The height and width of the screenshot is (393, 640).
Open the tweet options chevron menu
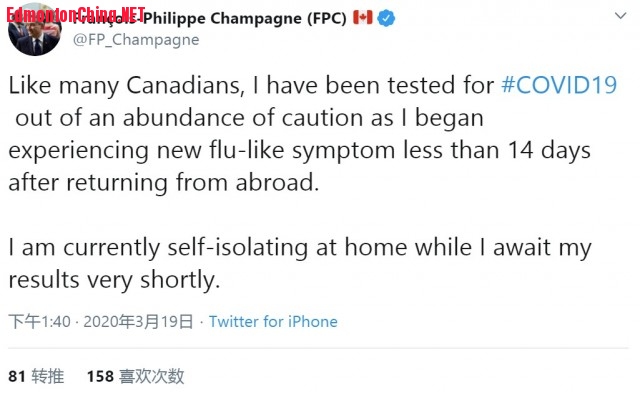[620, 16]
